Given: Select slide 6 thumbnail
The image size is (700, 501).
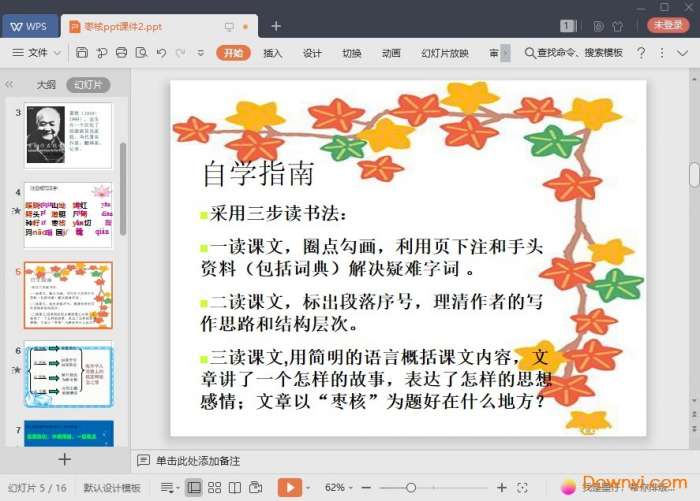Looking at the screenshot, I should pos(68,375).
